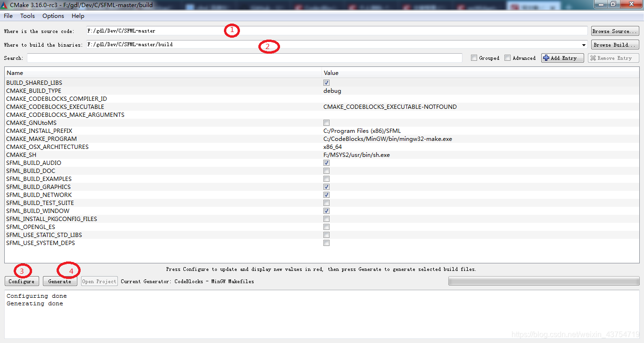
Task: Minimize the CMake window
Action: 600,4
